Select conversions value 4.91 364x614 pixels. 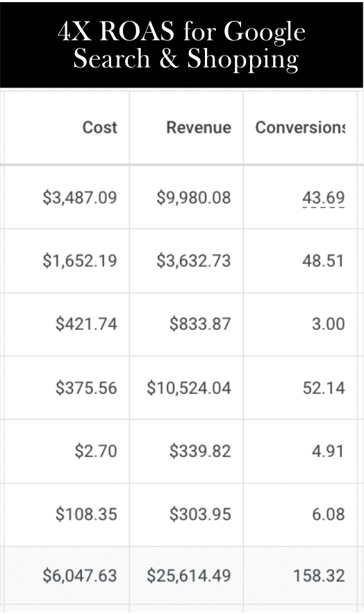(x=328, y=451)
